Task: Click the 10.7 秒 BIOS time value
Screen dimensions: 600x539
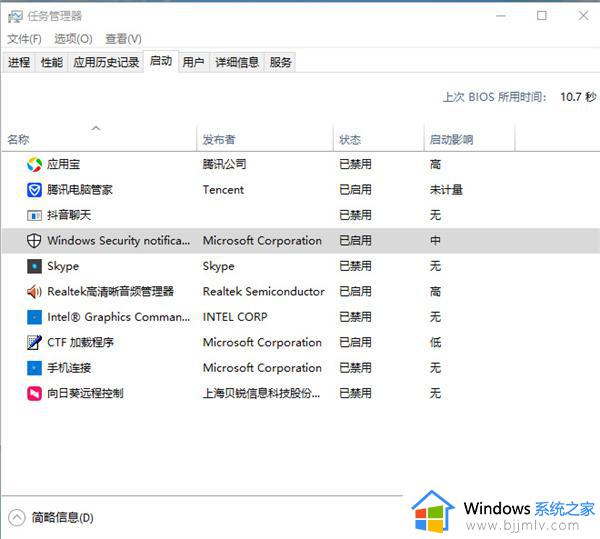Action: 578,97
